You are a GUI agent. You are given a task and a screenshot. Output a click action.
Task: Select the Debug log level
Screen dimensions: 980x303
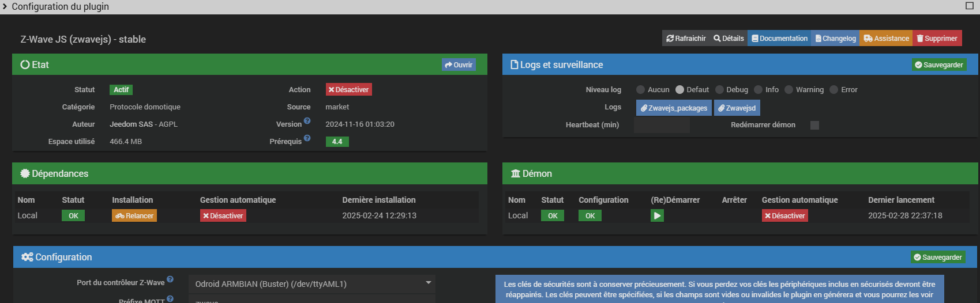tap(719, 90)
